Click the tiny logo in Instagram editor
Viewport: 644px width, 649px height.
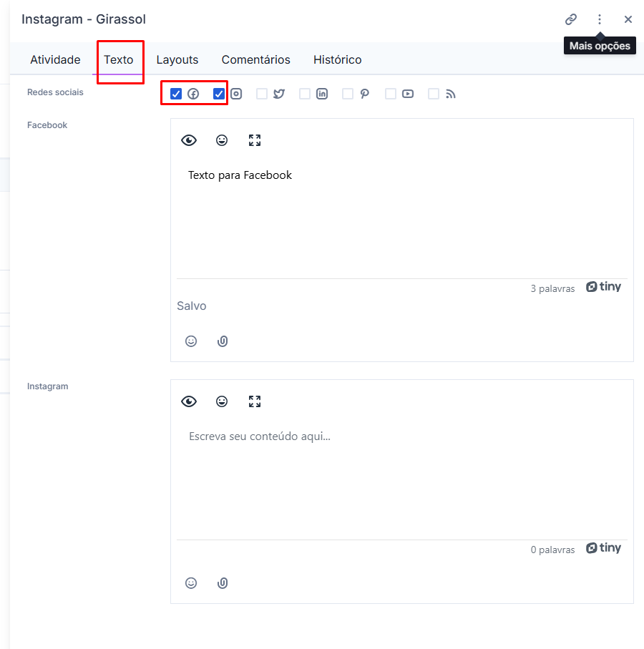pos(603,548)
